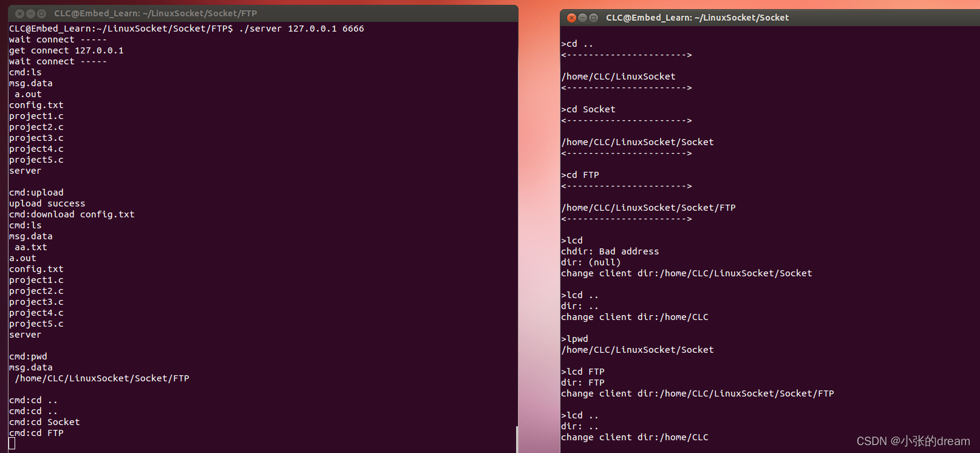Select the FTP path under 'cmd:pwd' in server terminal
The image size is (980, 453).
pyautogui.click(x=102, y=378)
